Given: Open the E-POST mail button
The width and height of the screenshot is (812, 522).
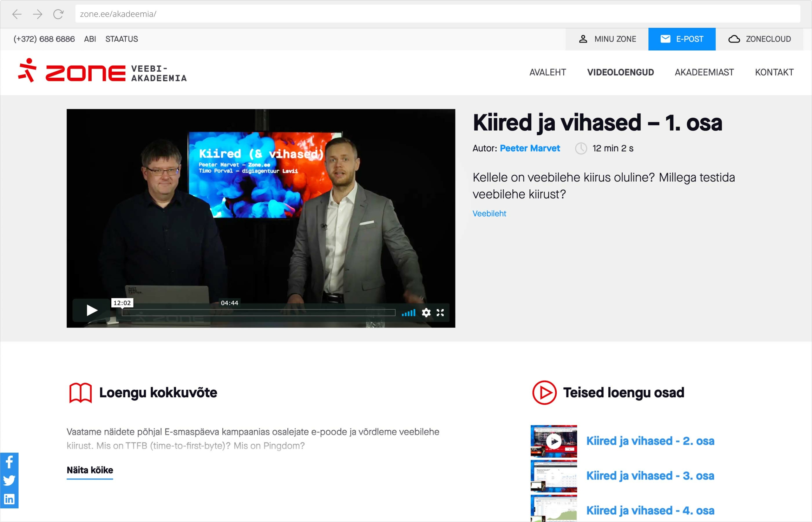Looking at the screenshot, I should pos(682,39).
